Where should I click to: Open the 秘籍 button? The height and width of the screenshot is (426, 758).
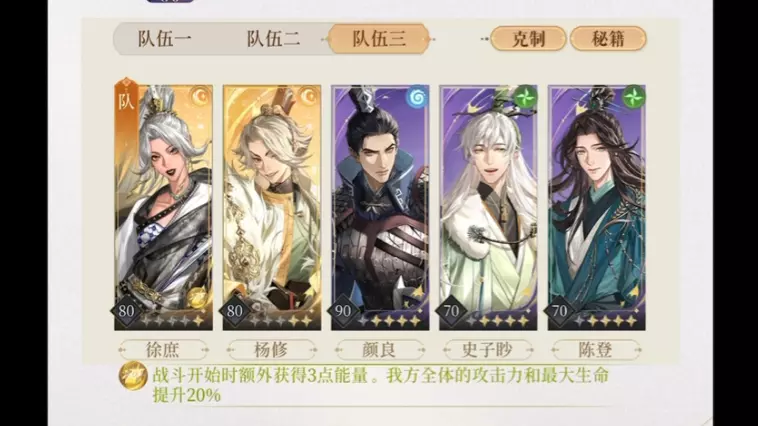tap(608, 39)
